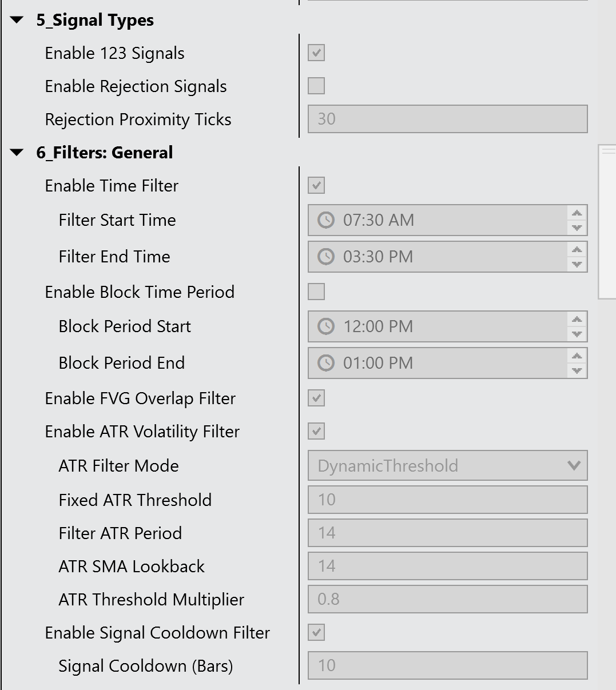The image size is (616, 690).
Task: Decrease Filter End Time with down arrow
Action: tap(577, 264)
